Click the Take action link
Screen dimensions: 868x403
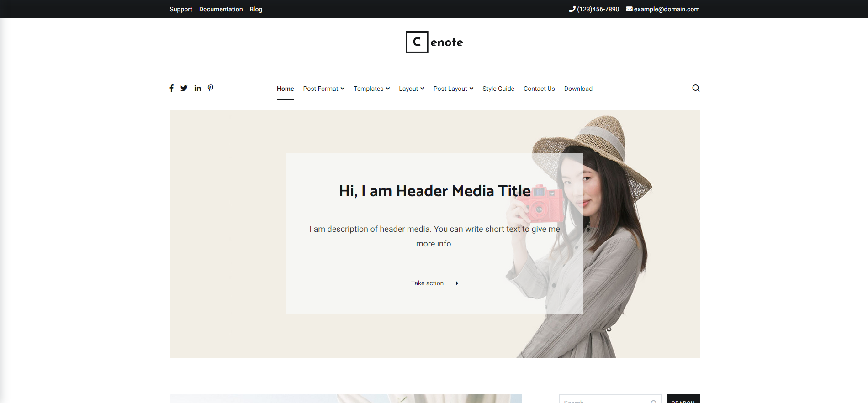click(434, 283)
